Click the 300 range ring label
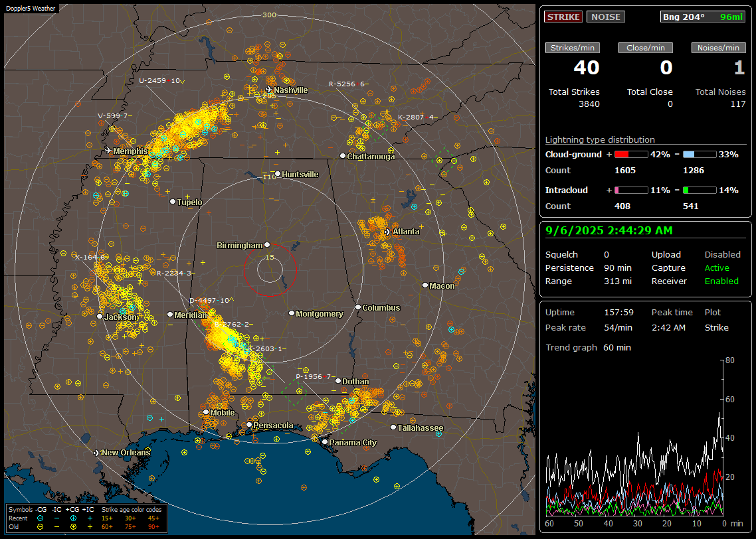Image resolution: width=756 pixels, height=539 pixels. [269, 15]
